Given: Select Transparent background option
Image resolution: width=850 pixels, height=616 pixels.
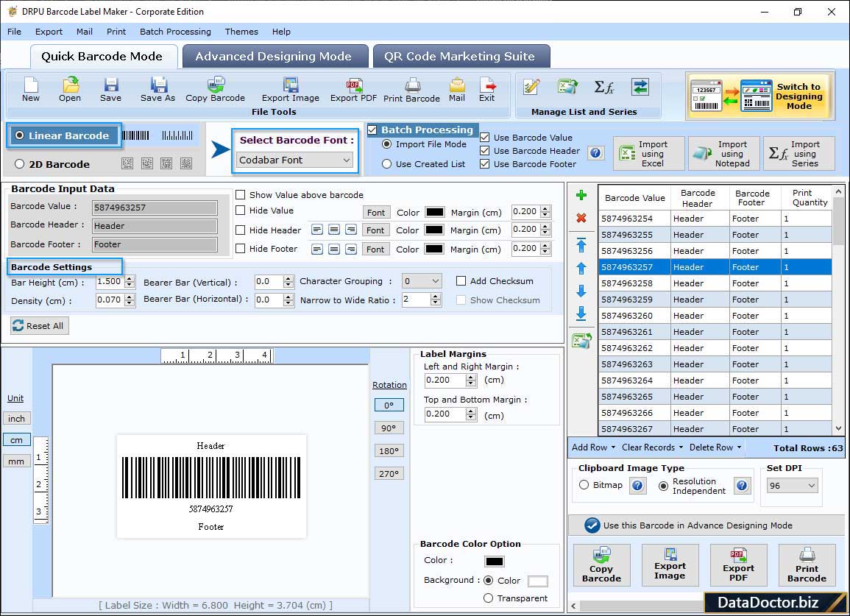Looking at the screenshot, I should [x=488, y=598].
